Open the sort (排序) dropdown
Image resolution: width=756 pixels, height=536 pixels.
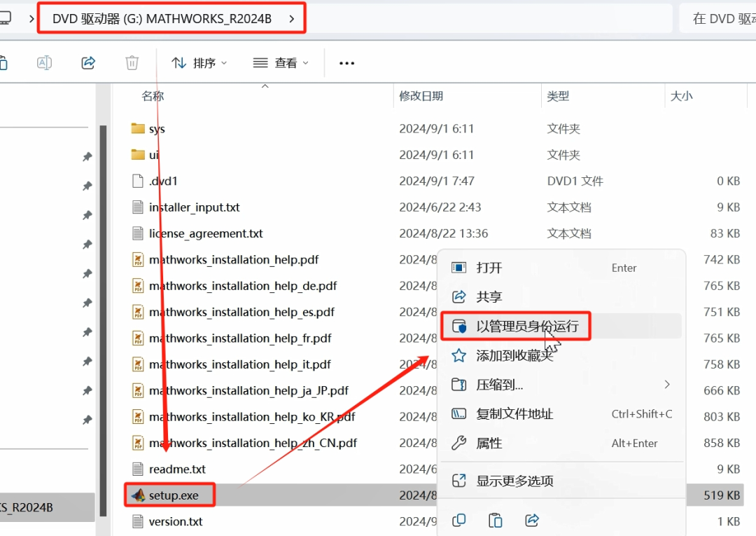point(199,63)
